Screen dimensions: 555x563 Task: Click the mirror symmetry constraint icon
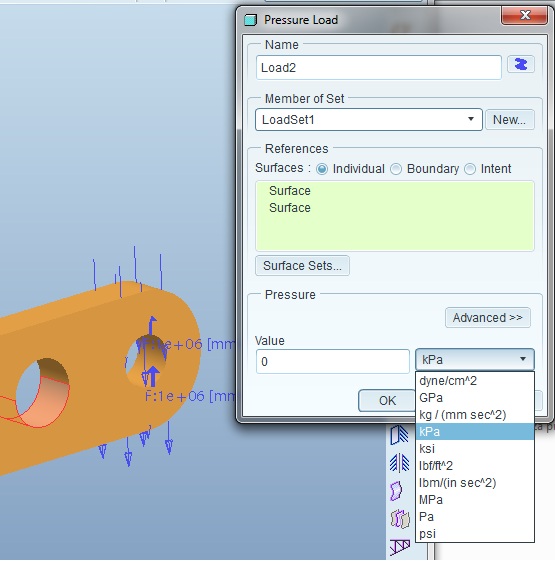[399, 462]
